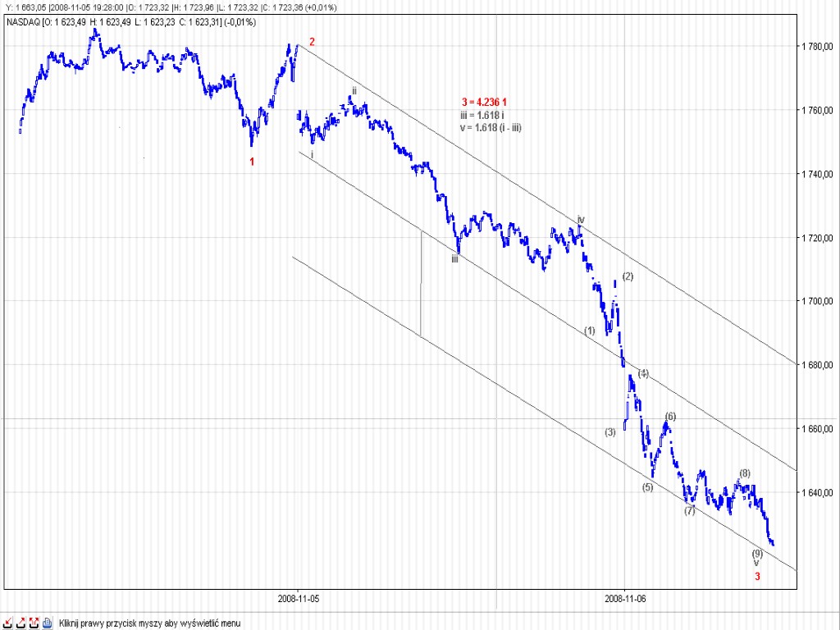Click the blue save icon in status bar
Image resolution: width=840 pixels, height=630 pixels.
pos(47,623)
